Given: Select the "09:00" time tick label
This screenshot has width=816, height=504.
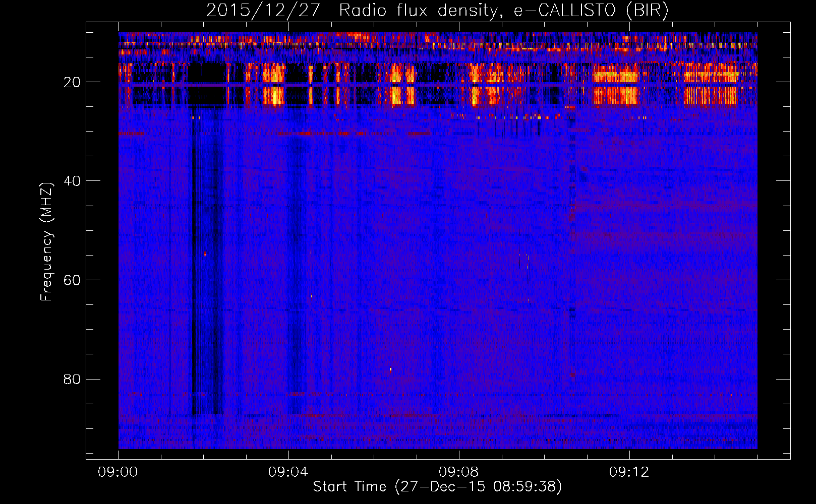Looking at the screenshot, I should click(x=118, y=472).
